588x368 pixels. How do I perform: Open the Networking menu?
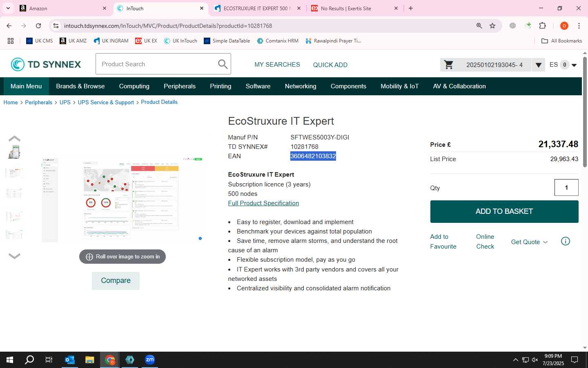[301, 86]
